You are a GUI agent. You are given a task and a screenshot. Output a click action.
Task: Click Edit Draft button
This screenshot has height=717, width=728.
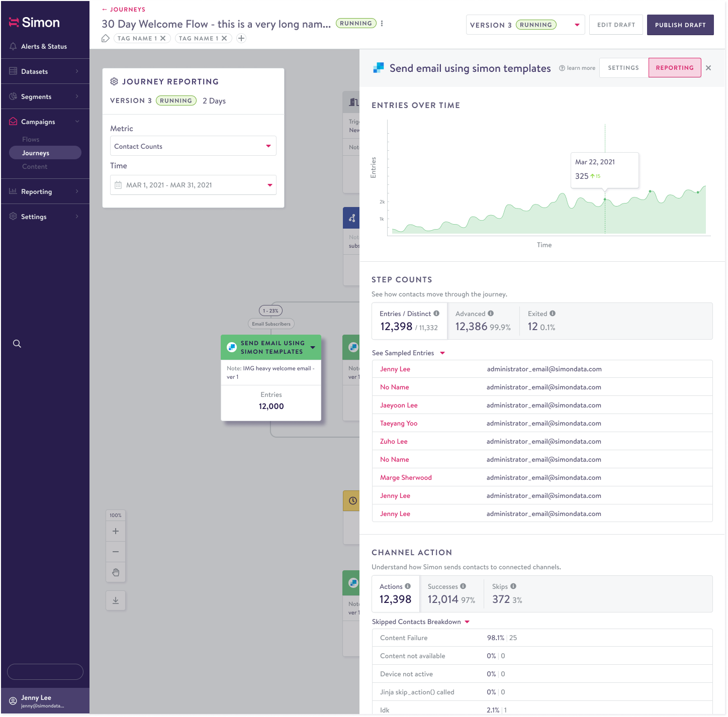coord(616,25)
